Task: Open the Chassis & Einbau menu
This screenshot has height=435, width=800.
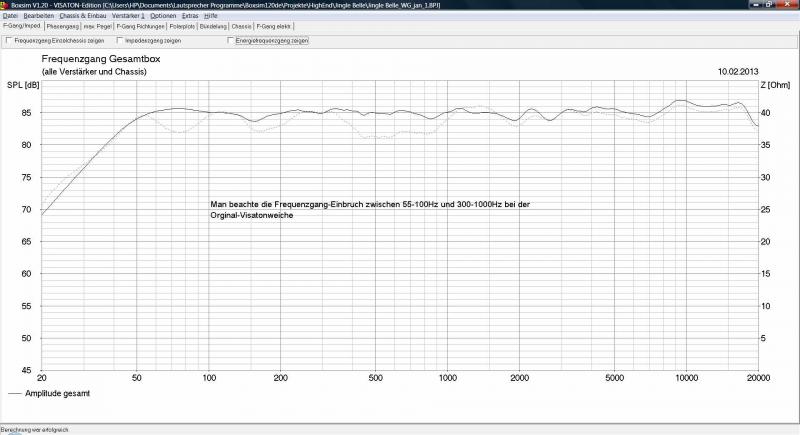Action: (83, 16)
